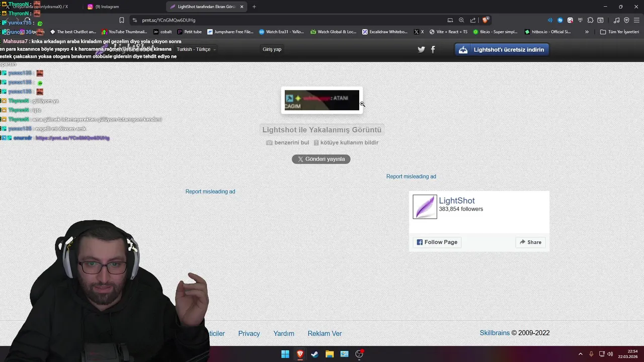Enlarge the captured screenshot thumbnail
The image size is (644, 362).
tap(322, 100)
